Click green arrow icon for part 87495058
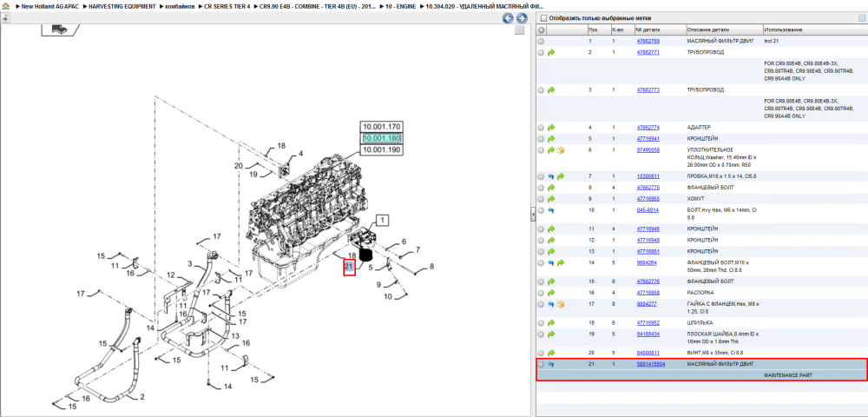Viewport: 868px width, 417px height. (551, 150)
